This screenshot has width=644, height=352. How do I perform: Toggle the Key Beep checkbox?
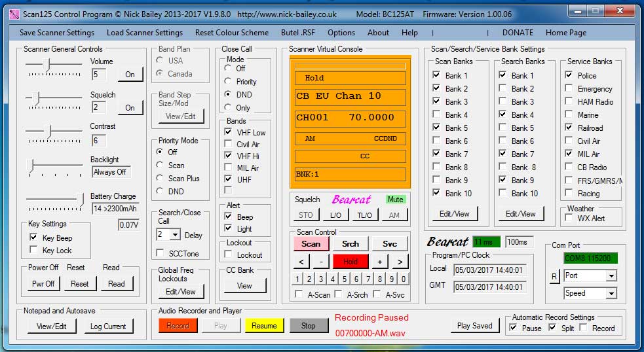tap(33, 237)
